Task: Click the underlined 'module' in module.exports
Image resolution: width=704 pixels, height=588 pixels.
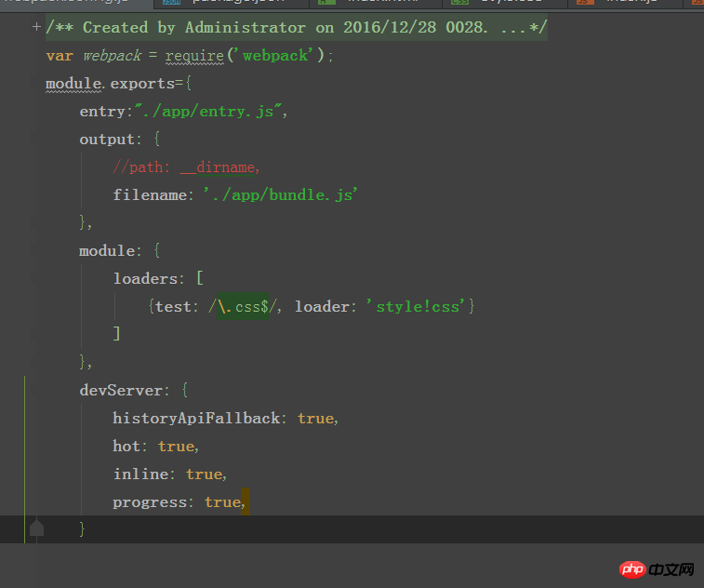Action: [73, 84]
